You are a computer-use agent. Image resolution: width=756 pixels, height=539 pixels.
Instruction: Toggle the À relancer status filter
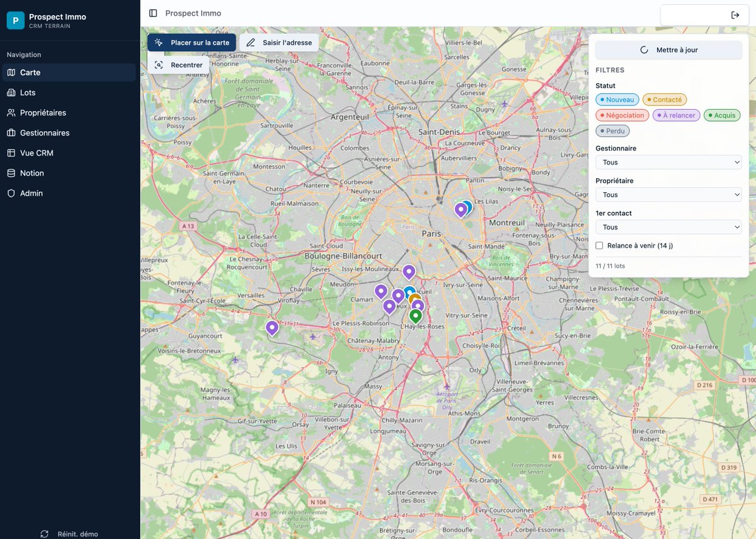676,115
